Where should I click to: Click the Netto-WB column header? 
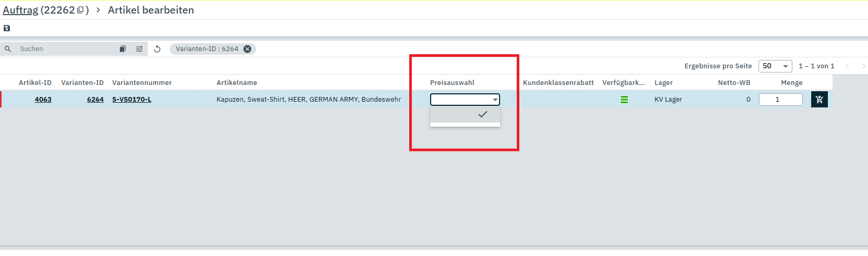[x=733, y=83]
